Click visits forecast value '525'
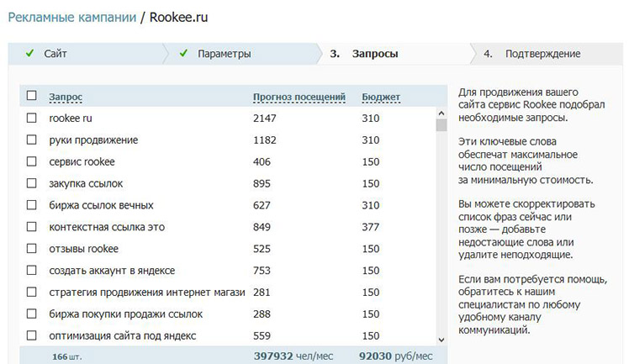629x364 pixels. [262, 249]
